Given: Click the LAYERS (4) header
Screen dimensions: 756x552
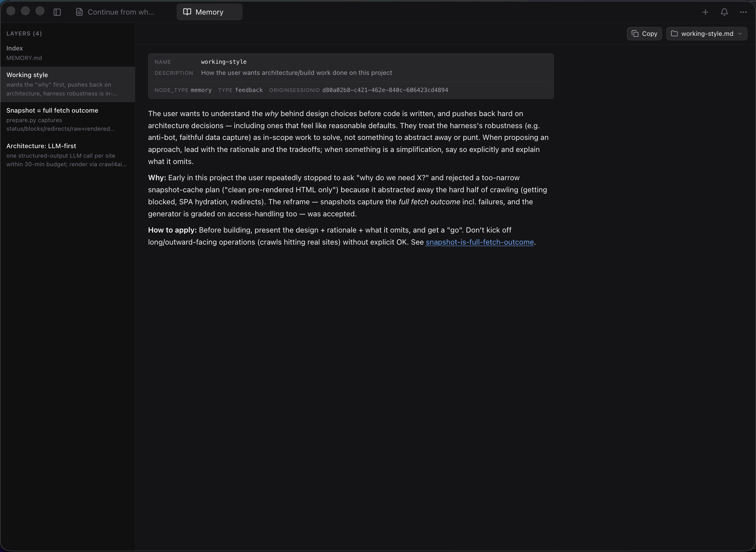Looking at the screenshot, I should coord(24,33).
